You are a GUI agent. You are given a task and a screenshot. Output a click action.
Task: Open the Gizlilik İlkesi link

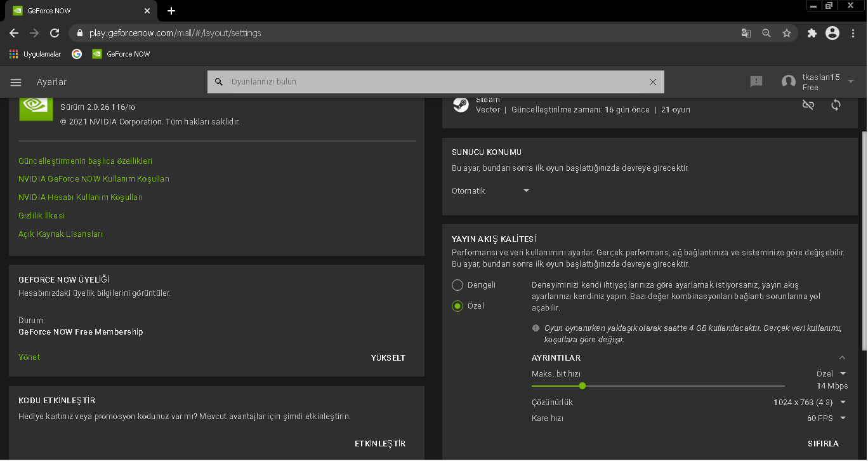pos(42,216)
